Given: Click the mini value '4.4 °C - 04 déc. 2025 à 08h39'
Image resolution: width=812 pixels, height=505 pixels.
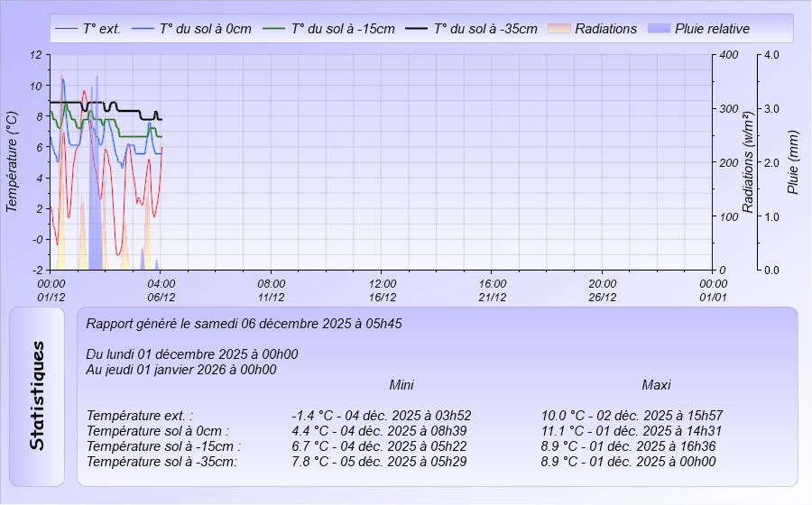Looking at the screenshot, I should 379,431.
